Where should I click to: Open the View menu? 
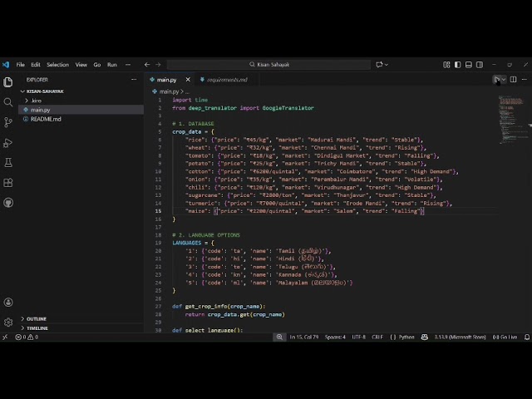(x=81, y=65)
